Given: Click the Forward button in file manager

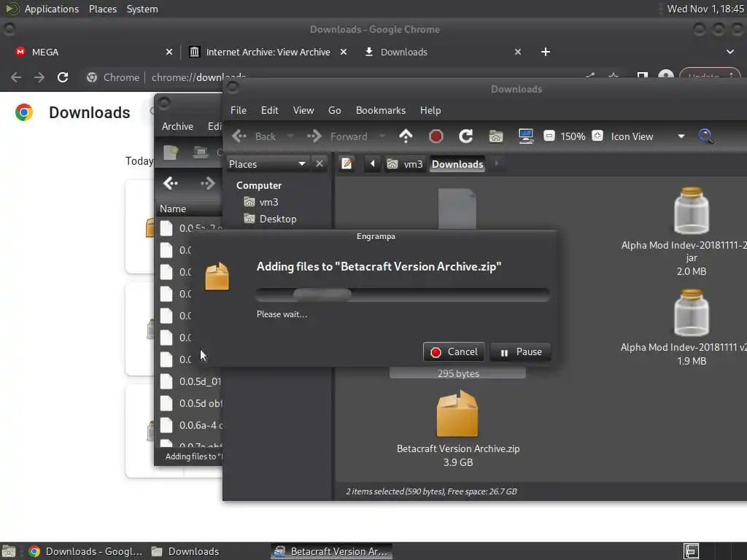Looking at the screenshot, I should pos(338,136).
